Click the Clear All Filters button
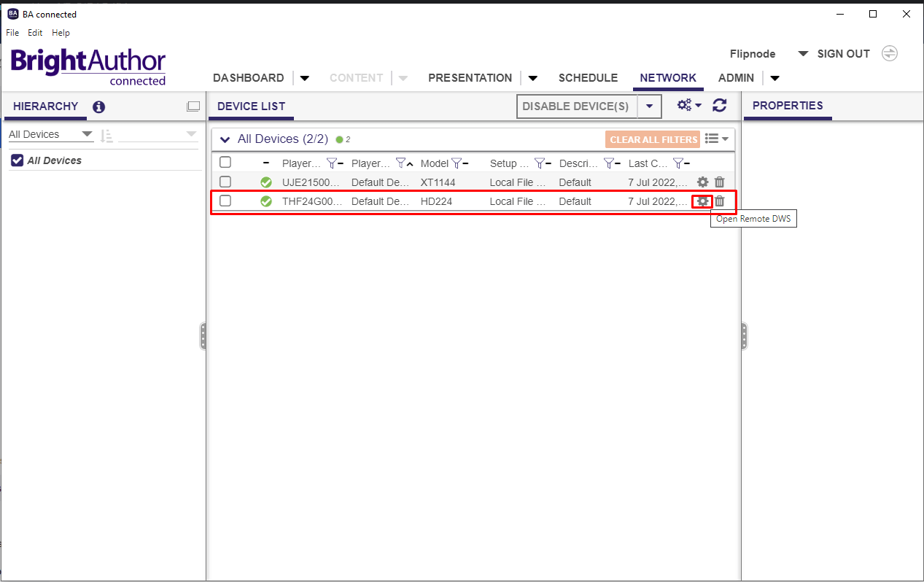 [652, 139]
